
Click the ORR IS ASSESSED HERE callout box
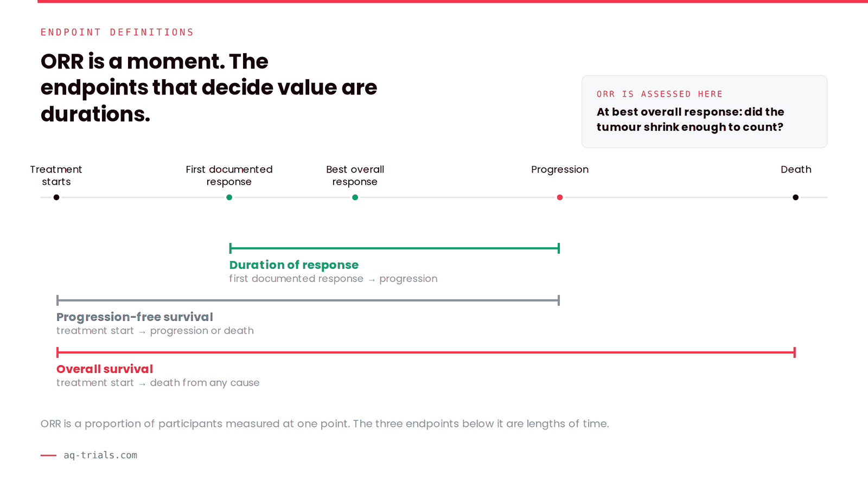[704, 112]
